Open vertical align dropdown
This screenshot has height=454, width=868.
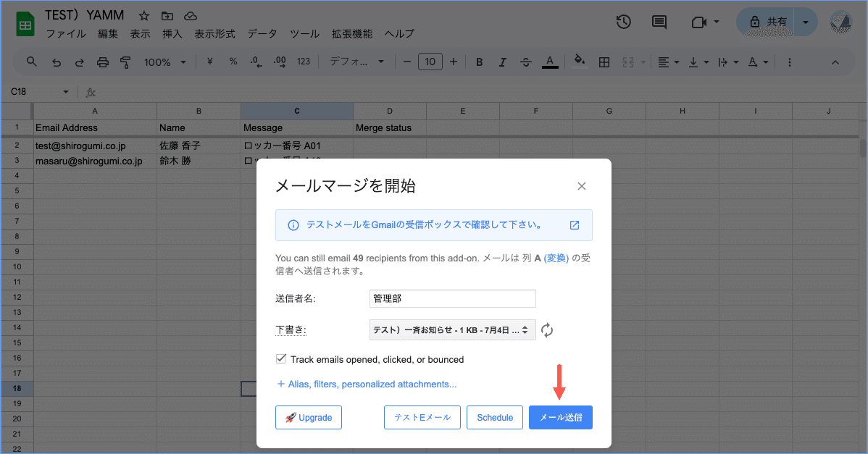698,62
